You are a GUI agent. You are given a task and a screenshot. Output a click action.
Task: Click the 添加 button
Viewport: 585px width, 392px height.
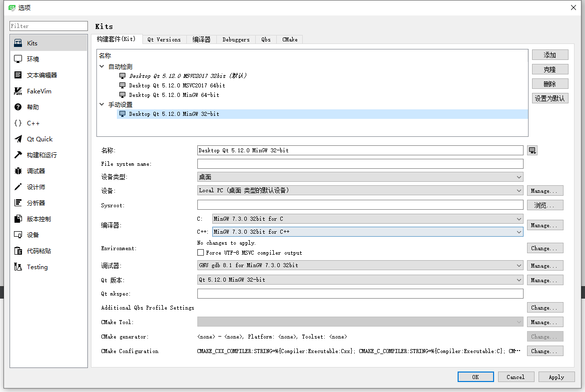550,55
